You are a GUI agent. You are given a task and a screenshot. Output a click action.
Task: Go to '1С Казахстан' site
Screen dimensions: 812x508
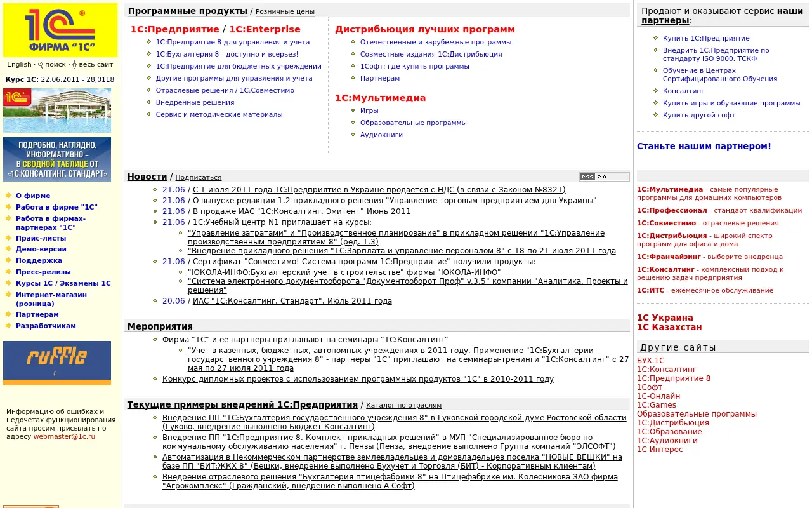coord(669,327)
